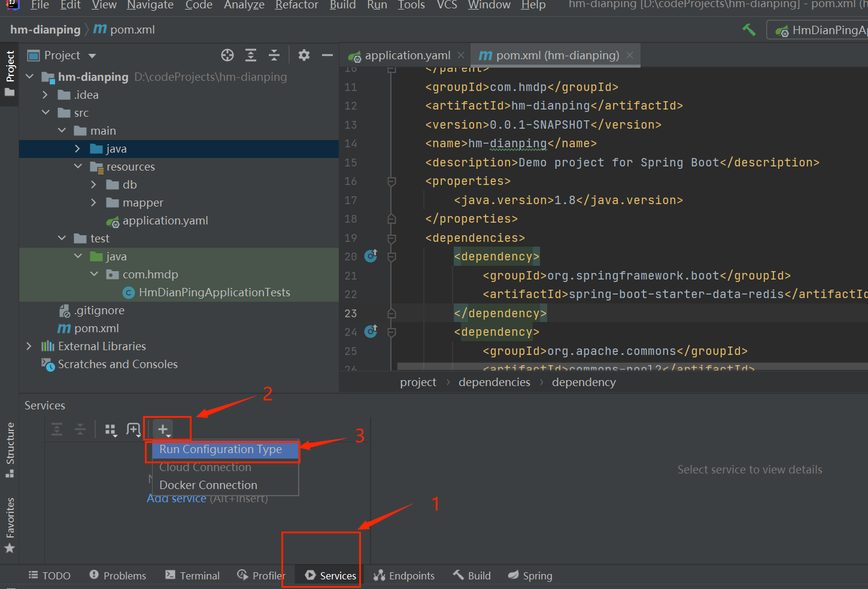
Task: Click the Maven icon beside pom.xml in tree
Action: coord(64,329)
